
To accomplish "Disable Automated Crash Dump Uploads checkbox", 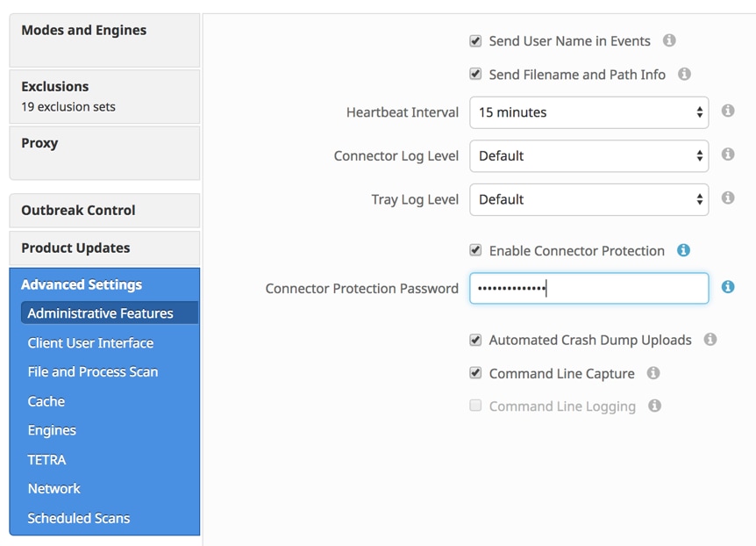I will [475, 340].
